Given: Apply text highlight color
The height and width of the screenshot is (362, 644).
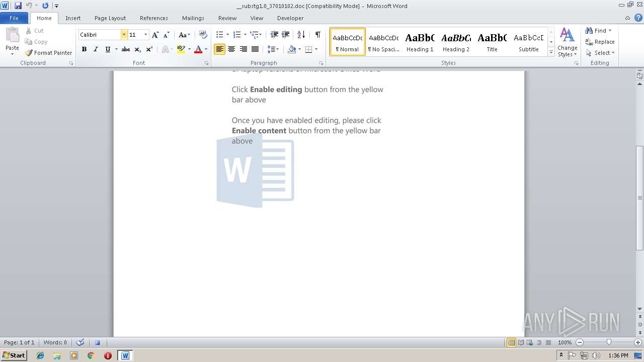Looking at the screenshot, I should (x=181, y=49).
